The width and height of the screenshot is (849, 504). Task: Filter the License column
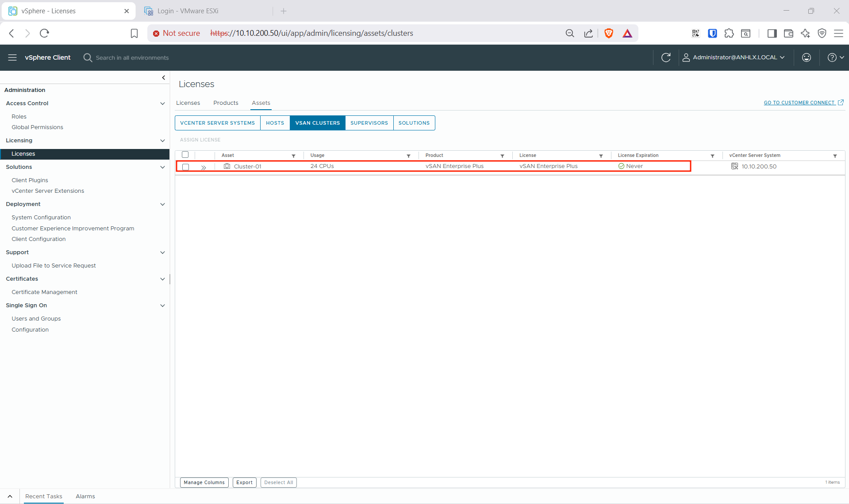[x=601, y=156]
